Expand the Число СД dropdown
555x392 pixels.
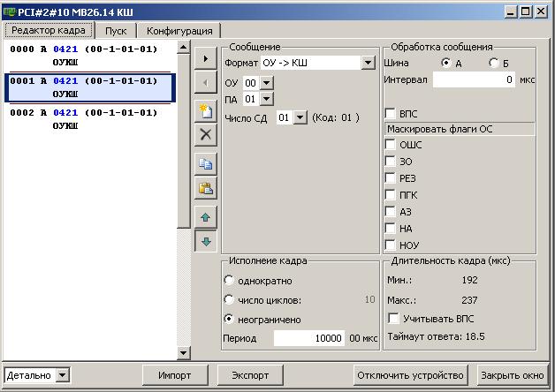(x=300, y=117)
